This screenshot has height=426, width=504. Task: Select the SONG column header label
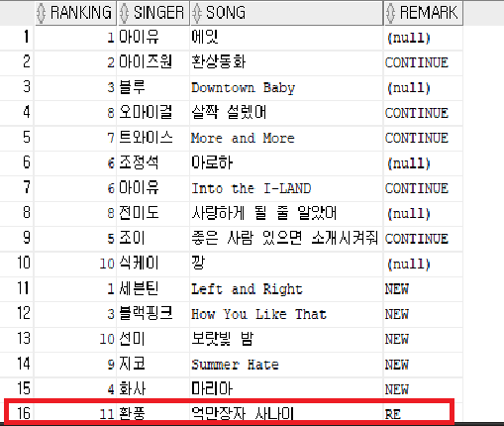(x=226, y=13)
